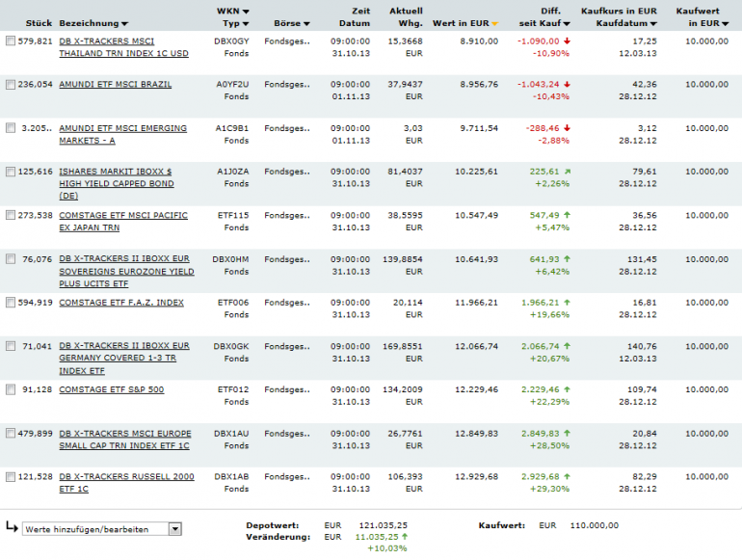Image resolution: width=742 pixels, height=560 pixels.
Task: Click the Kaufdatum sort arrow
Action: click(x=654, y=23)
